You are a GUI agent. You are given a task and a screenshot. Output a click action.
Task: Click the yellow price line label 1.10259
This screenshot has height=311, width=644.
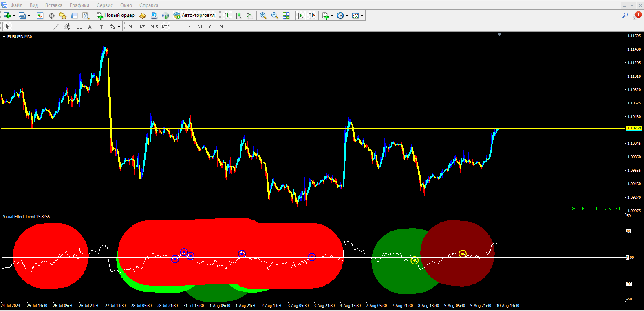point(633,128)
